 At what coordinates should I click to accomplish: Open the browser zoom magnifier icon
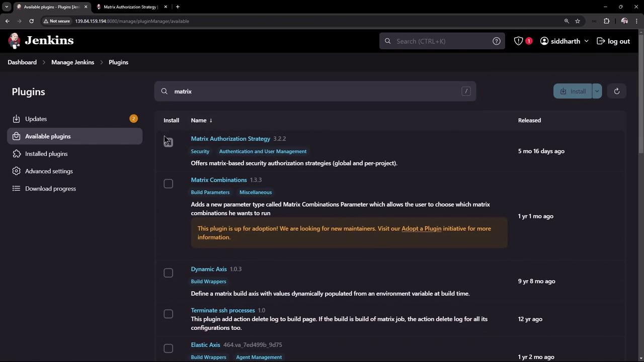567,21
